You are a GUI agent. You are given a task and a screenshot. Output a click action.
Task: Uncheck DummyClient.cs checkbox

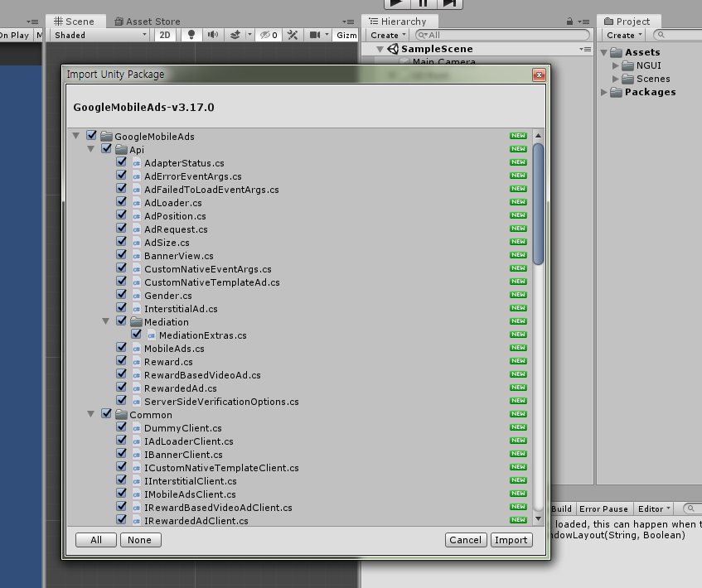121,427
